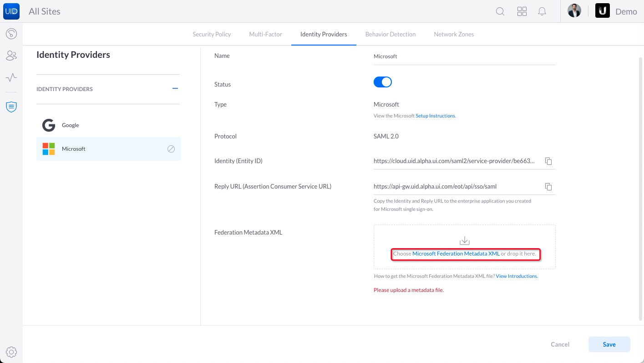The height and width of the screenshot is (363, 644).
Task: Select Google identity provider
Action: tap(109, 125)
